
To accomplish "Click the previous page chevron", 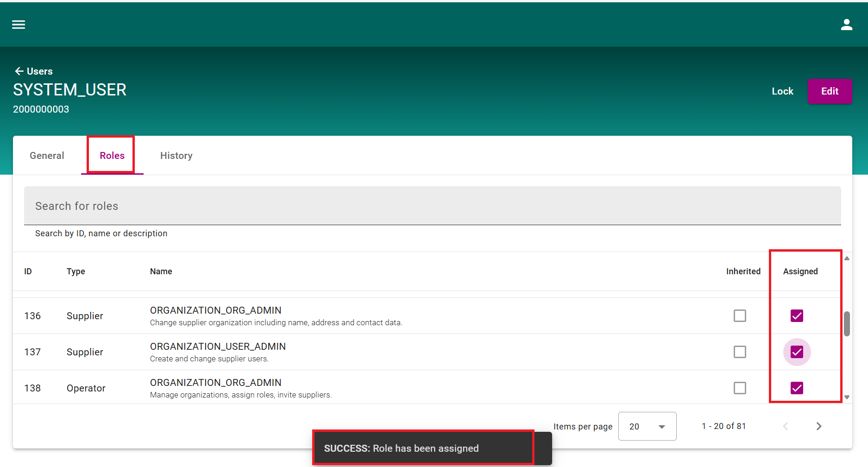I will click(786, 426).
